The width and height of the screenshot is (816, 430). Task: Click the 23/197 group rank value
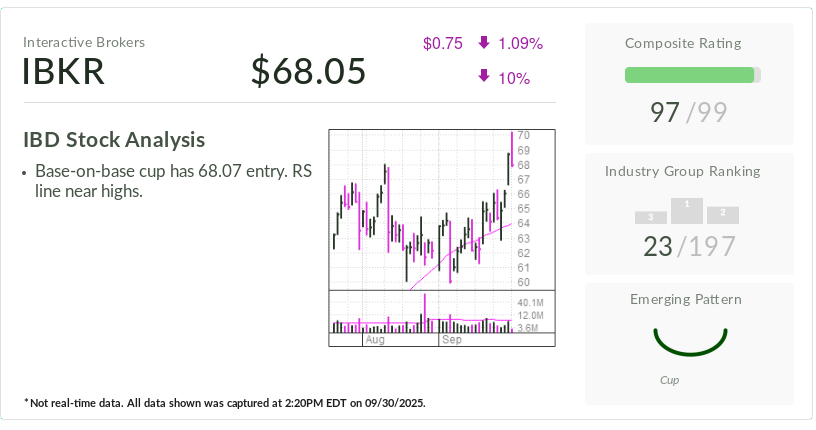(688, 246)
